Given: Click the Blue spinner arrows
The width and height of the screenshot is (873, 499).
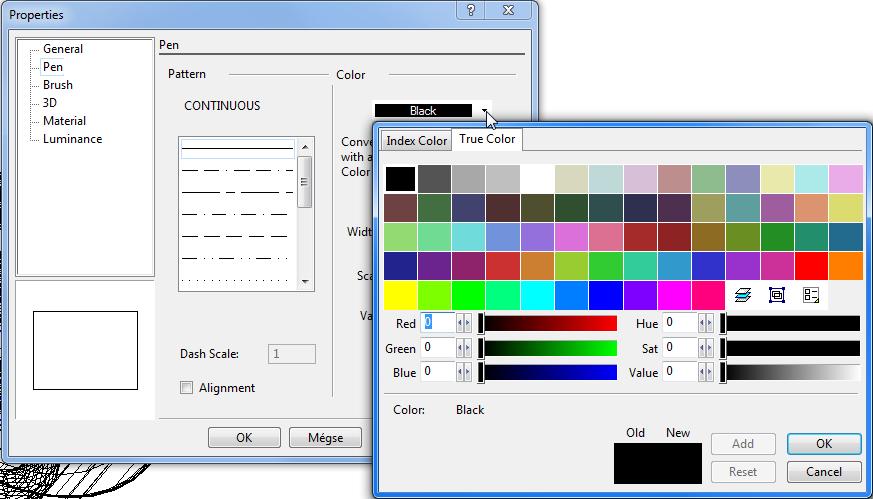Looking at the screenshot, I should point(464,372).
